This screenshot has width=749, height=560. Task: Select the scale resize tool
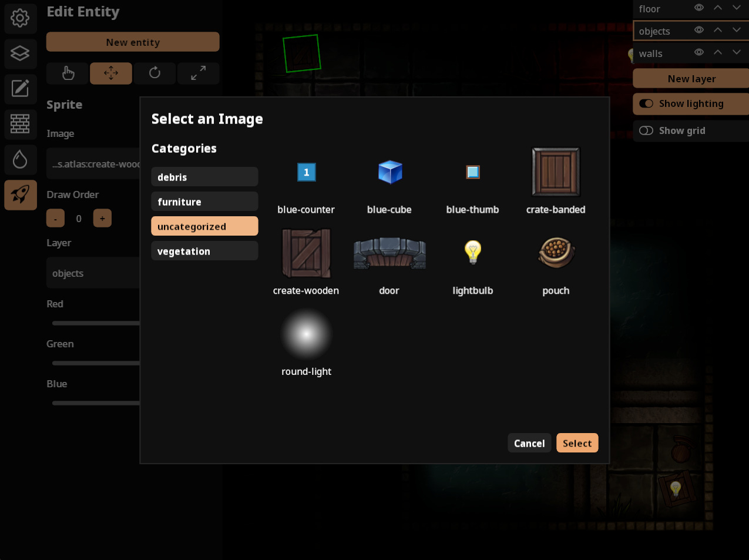click(x=198, y=73)
